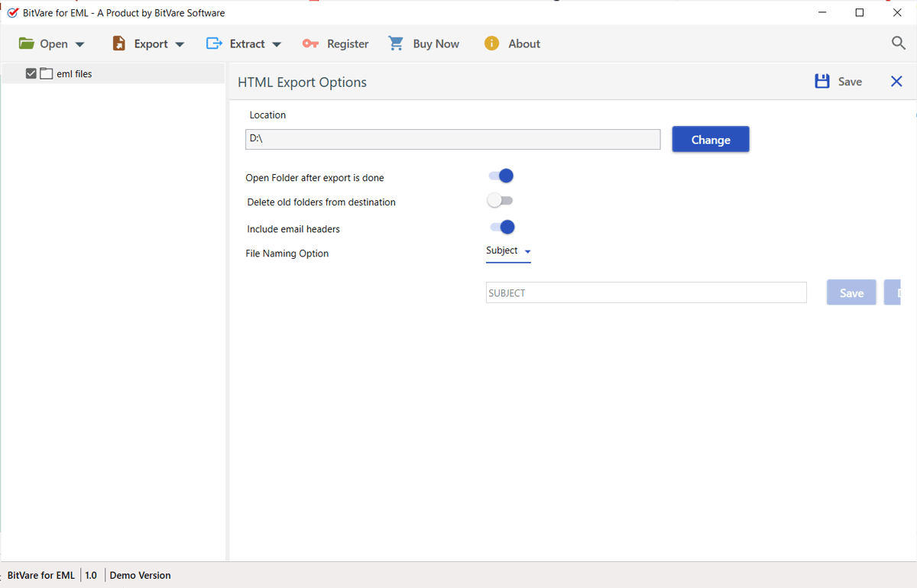917x588 pixels.
Task: Click the search magnifier icon
Action: click(x=899, y=43)
